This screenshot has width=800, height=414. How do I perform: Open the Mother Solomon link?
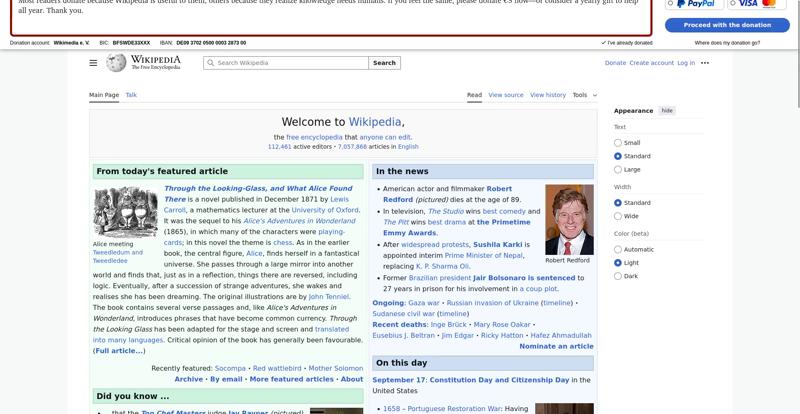point(336,368)
